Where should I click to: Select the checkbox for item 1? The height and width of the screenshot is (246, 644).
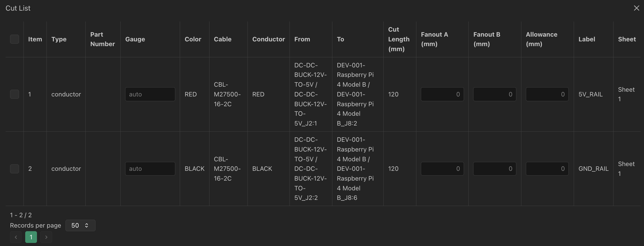pyautogui.click(x=14, y=94)
